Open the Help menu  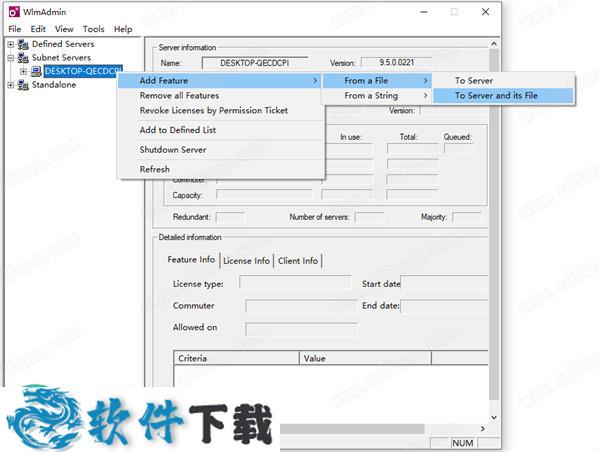coord(123,29)
